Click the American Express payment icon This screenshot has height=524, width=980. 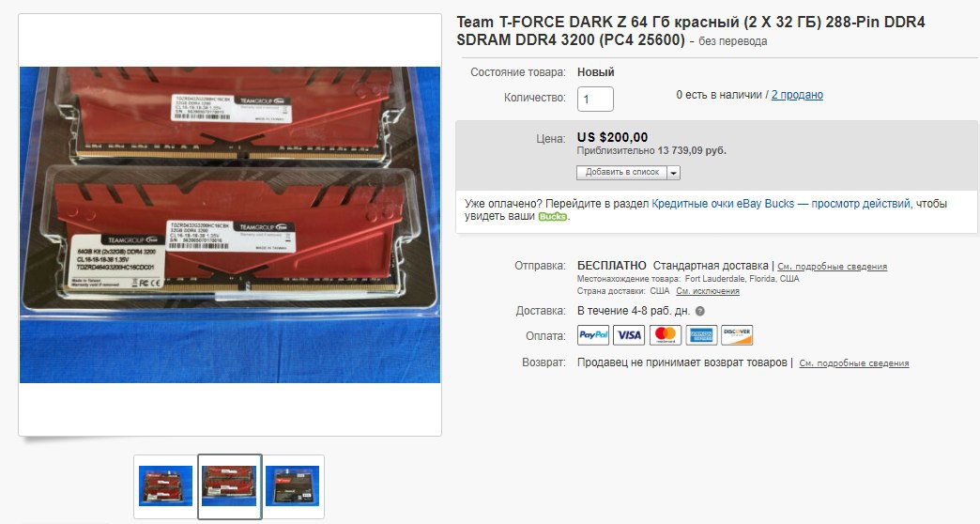(701, 335)
